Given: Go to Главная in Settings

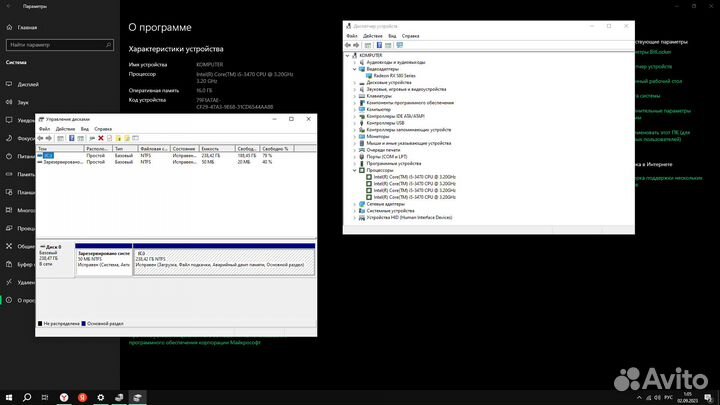Looking at the screenshot, I should [27, 28].
